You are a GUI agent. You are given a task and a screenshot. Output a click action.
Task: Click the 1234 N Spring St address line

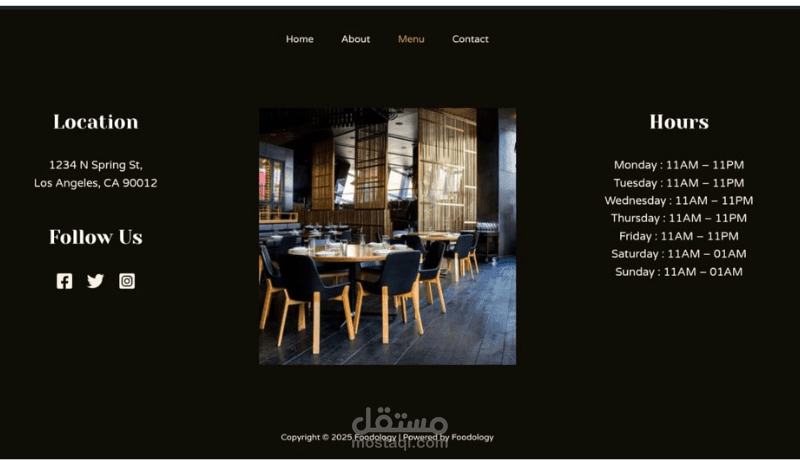tap(96, 165)
